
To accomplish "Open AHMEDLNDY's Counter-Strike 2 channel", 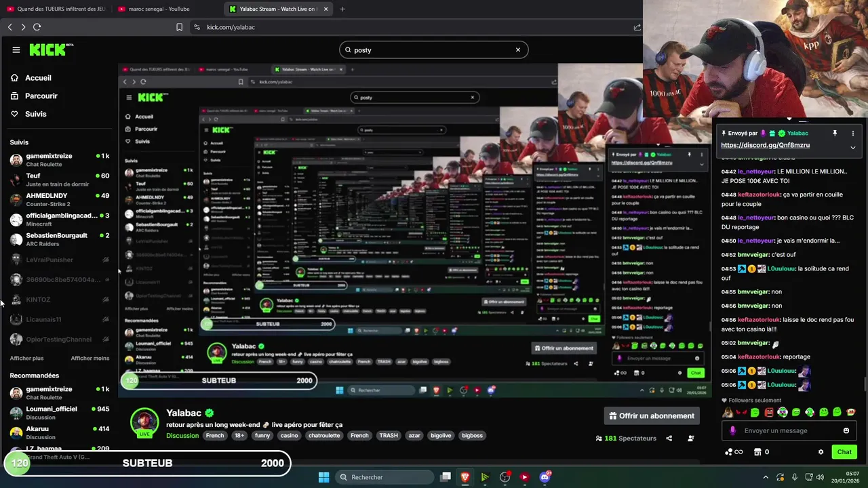I will click(x=60, y=199).
